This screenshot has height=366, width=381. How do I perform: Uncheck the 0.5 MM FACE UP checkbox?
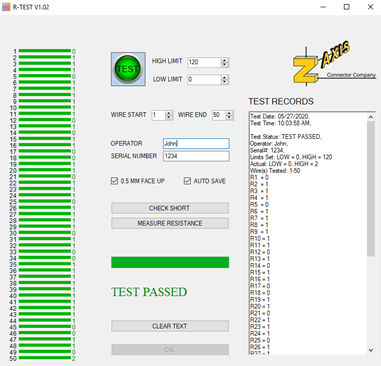click(114, 181)
